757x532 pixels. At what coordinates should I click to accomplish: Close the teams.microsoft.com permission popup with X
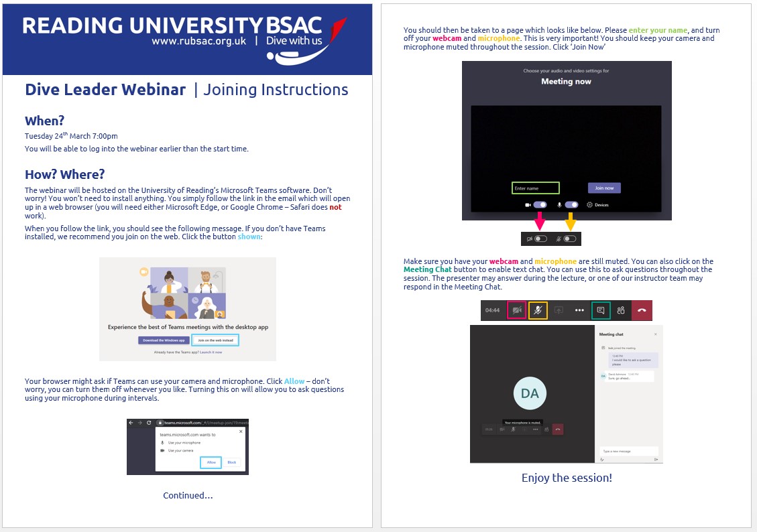(x=241, y=431)
